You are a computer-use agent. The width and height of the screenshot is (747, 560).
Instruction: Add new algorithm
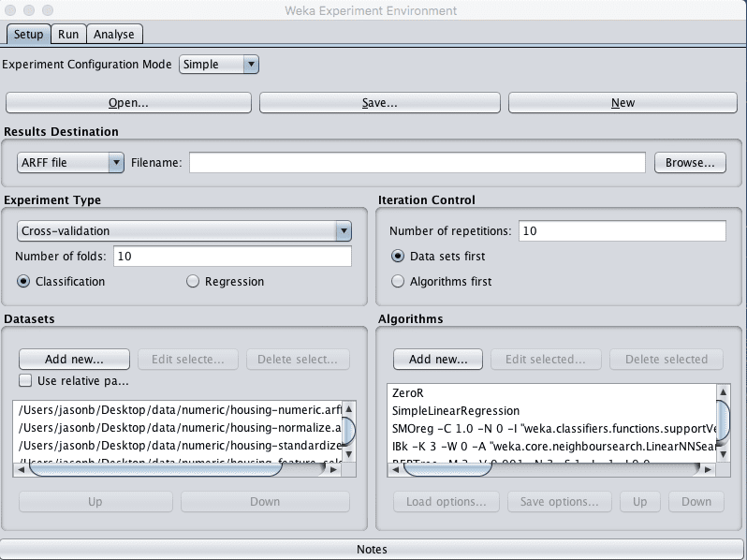438,360
